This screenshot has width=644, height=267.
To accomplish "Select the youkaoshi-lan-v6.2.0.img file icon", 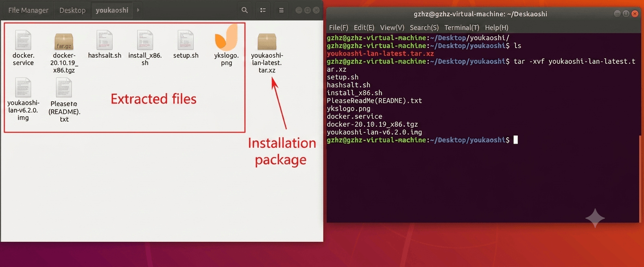I will [23, 87].
